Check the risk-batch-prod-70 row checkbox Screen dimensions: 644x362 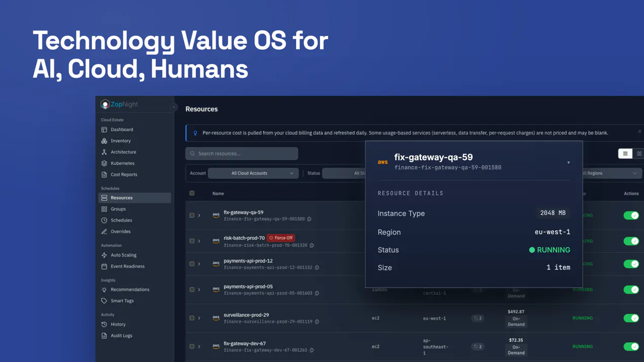click(x=192, y=241)
